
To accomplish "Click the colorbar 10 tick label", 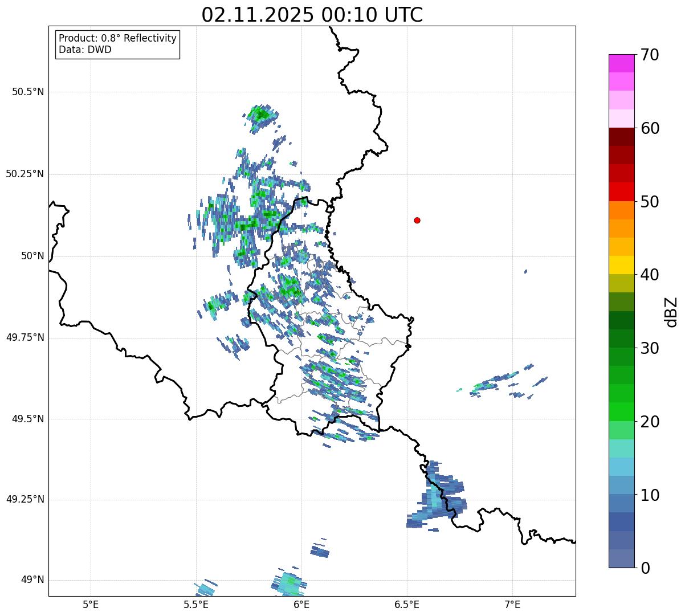I will point(650,495).
